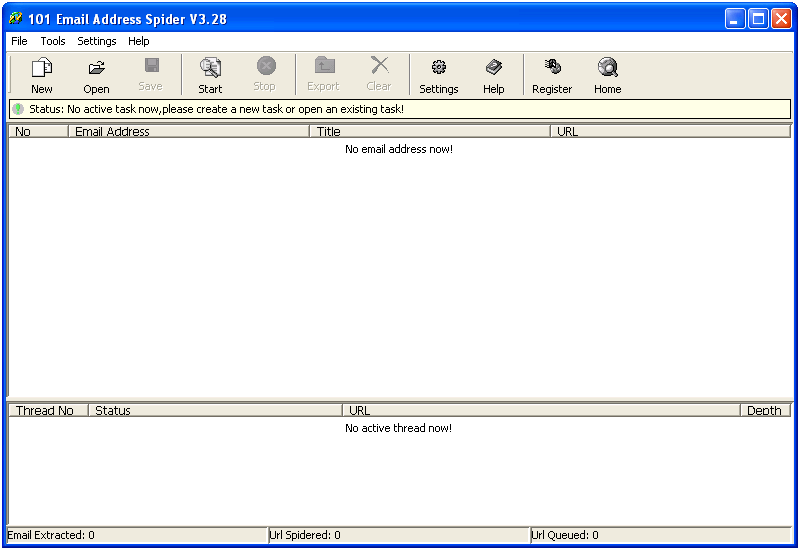This screenshot has width=801, height=550.
Task: Open an existing task via Open icon
Action: coord(96,75)
